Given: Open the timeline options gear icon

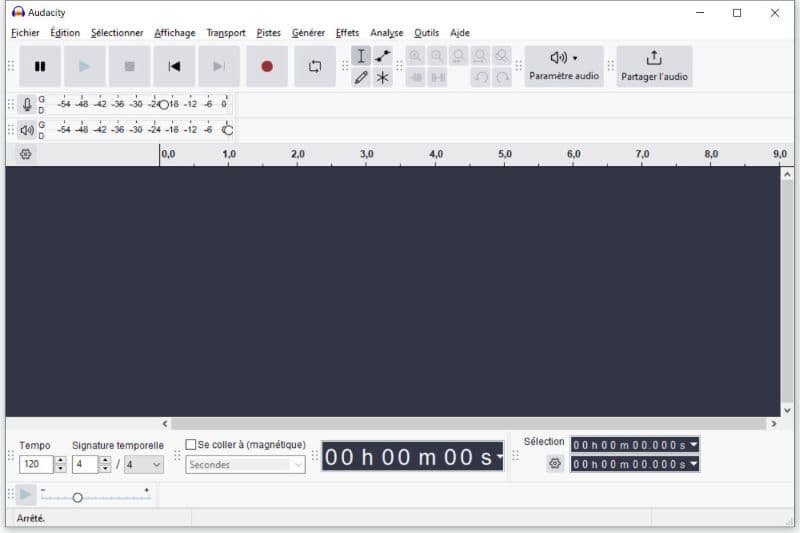Looking at the screenshot, I should coord(26,154).
